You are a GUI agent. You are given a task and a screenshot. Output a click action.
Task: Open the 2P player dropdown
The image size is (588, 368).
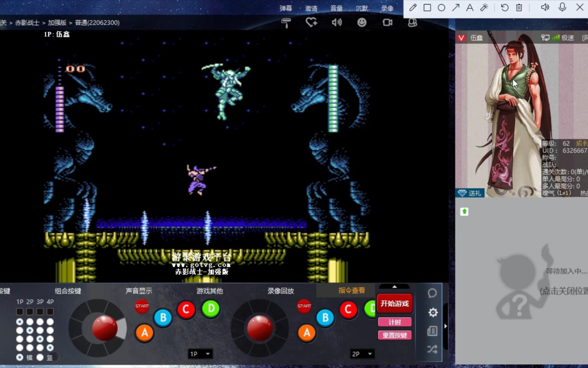click(362, 354)
